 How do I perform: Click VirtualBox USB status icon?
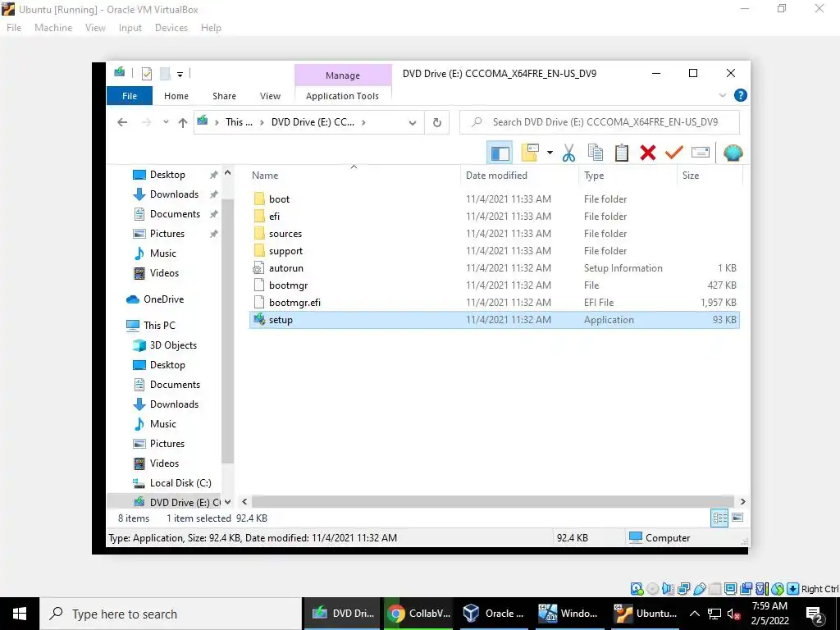699,589
